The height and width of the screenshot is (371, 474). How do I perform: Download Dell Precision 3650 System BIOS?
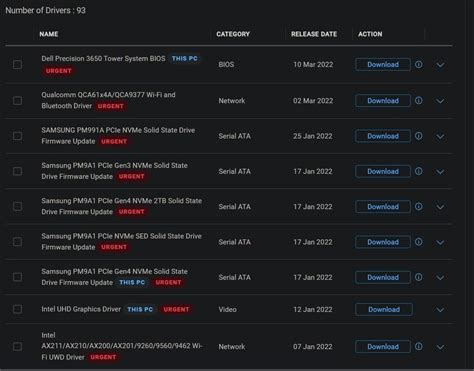383,64
